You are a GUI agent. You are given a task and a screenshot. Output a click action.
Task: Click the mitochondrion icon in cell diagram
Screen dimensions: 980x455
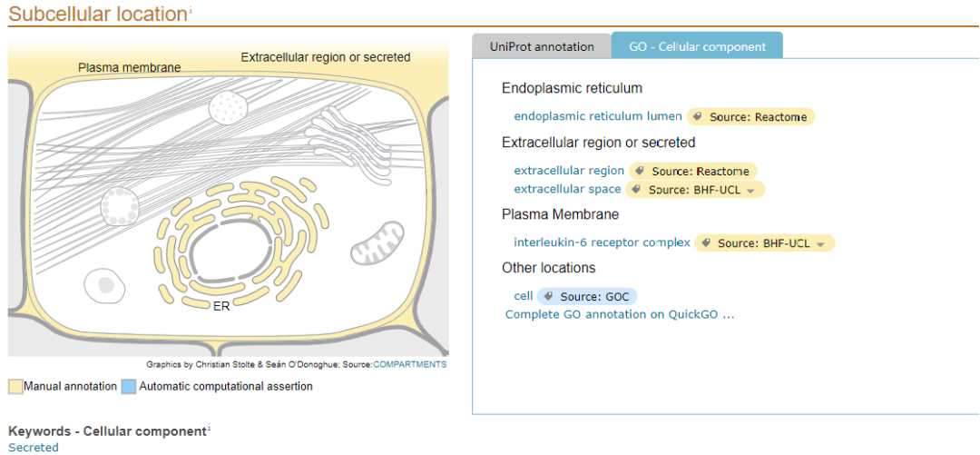pyautogui.click(x=377, y=244)
